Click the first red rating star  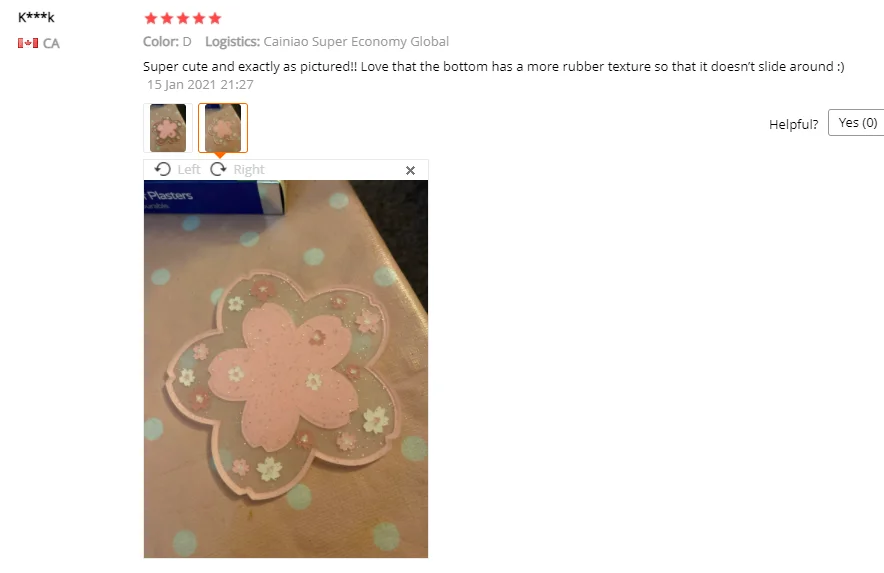151,19
